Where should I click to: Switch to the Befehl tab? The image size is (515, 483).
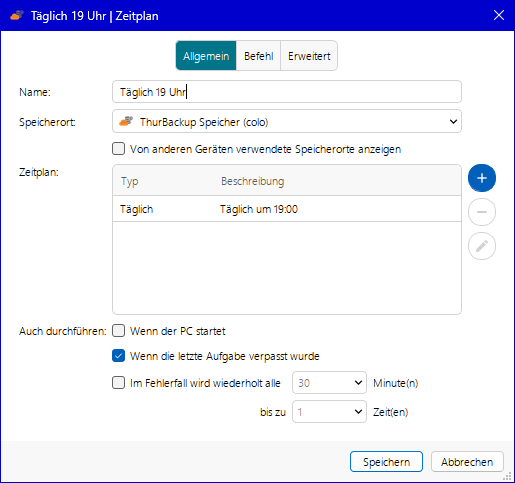click(x=258, y=56)
